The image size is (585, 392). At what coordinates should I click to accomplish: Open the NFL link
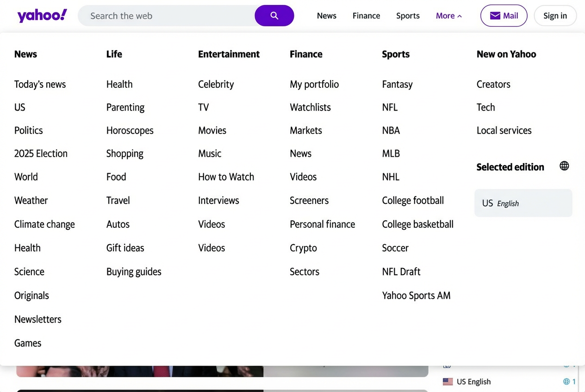click(390, 107)
